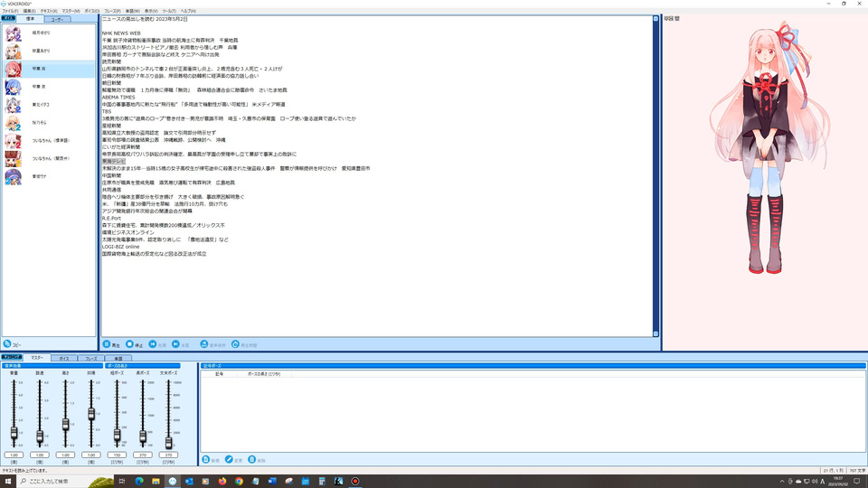Open File Explorer from the taskbar
The image size is (868, 488).
click(156, 482)
